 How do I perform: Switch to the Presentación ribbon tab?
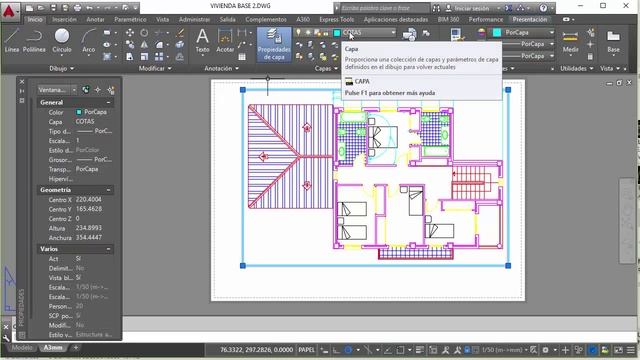coord(529,20)
